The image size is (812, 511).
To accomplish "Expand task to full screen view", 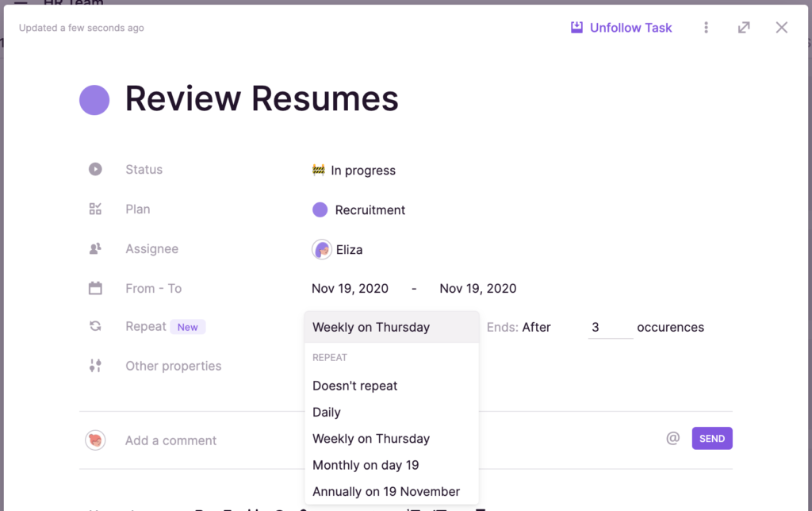I will (x=744, y=28).
